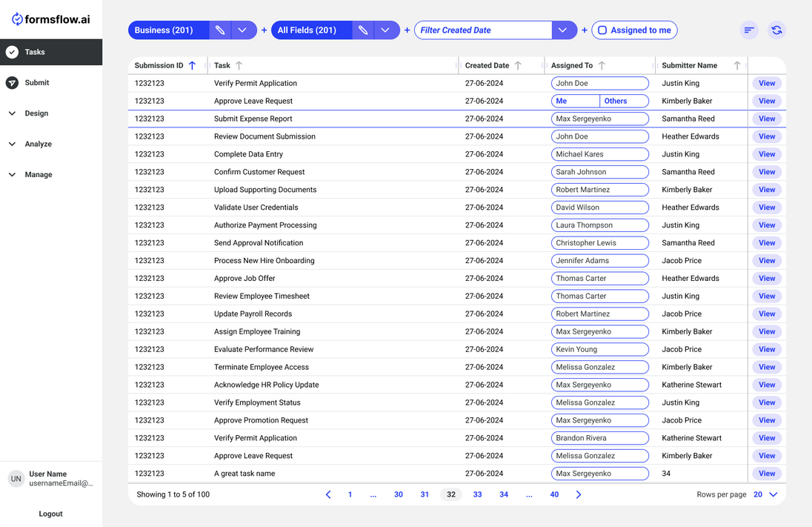Screen dimensions: 812x527
Task: Click submitter Katherine Stewart in HR Policy row
Action: 691,385
